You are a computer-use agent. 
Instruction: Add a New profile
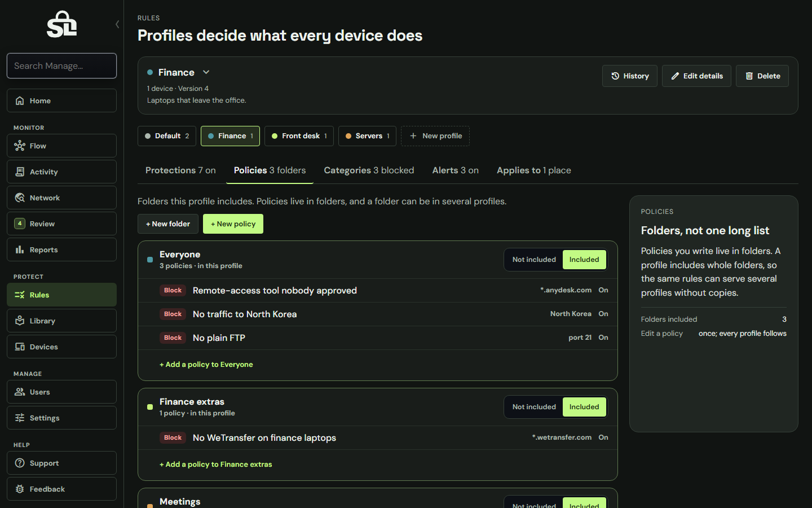point(435,136)
